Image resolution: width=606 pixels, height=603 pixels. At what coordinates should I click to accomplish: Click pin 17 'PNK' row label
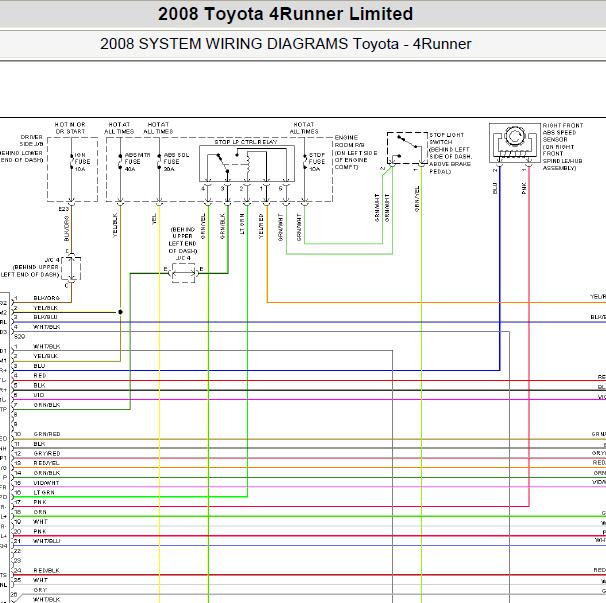[x=40, y=502]
